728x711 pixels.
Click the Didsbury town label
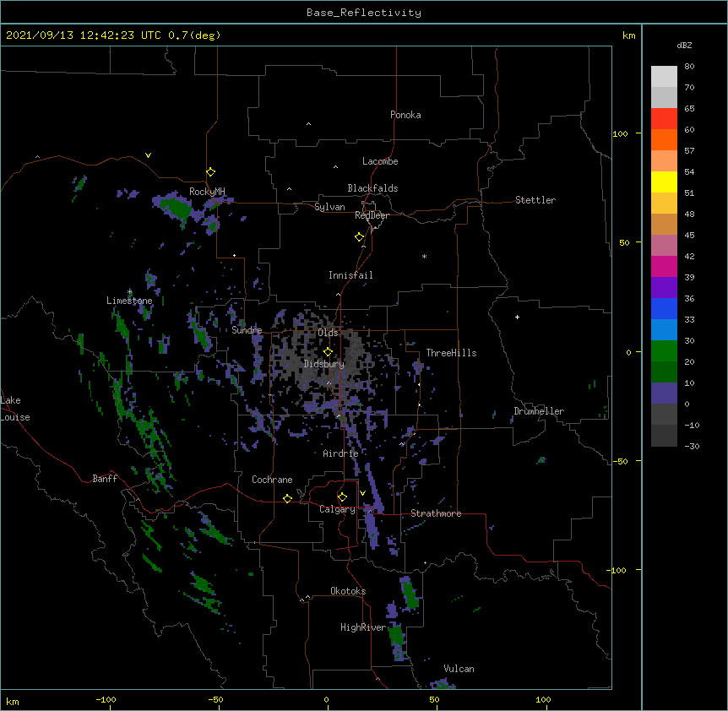click(x=324, y=364)
